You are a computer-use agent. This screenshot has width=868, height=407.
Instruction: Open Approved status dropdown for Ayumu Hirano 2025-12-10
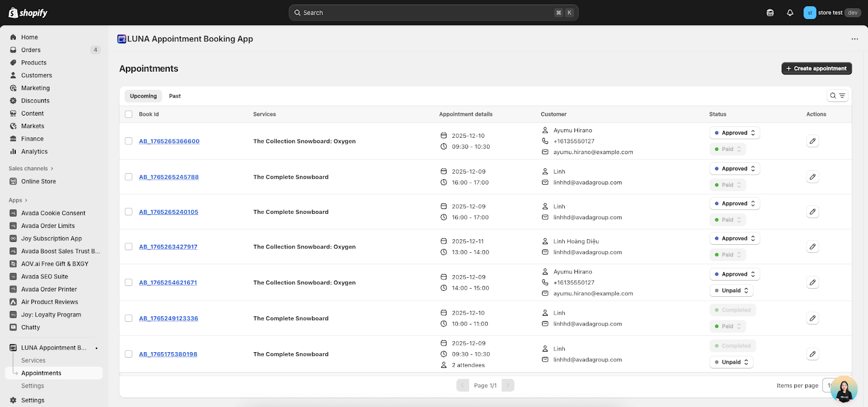(x=735, y=133)
